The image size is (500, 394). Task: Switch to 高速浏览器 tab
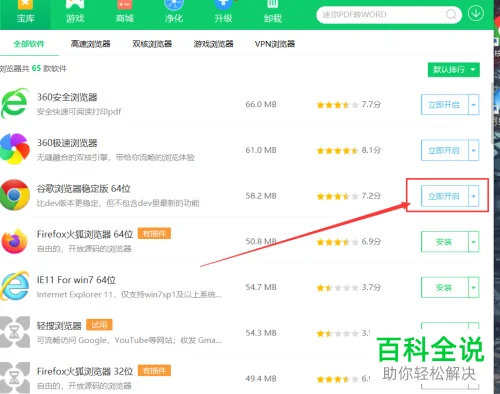point(90,44)
